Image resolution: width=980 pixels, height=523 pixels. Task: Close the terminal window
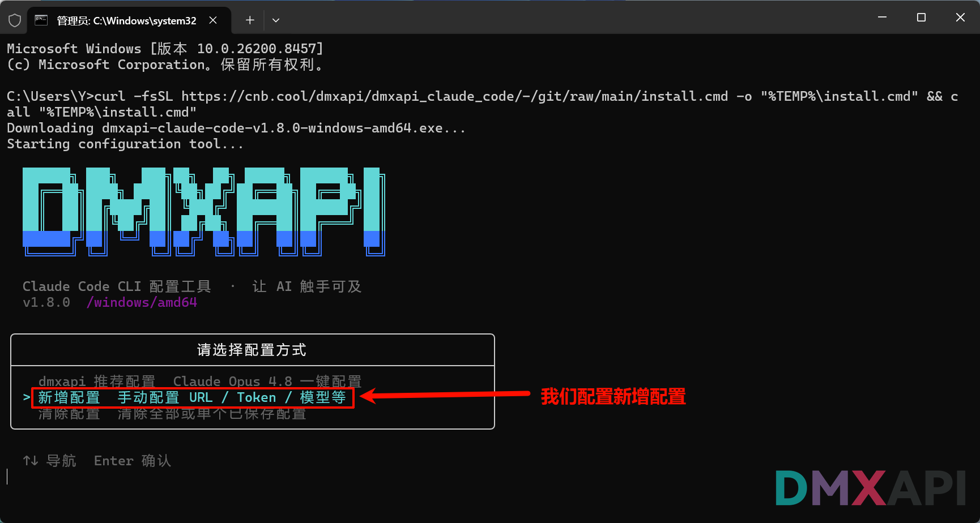click(x=960, y=18)
